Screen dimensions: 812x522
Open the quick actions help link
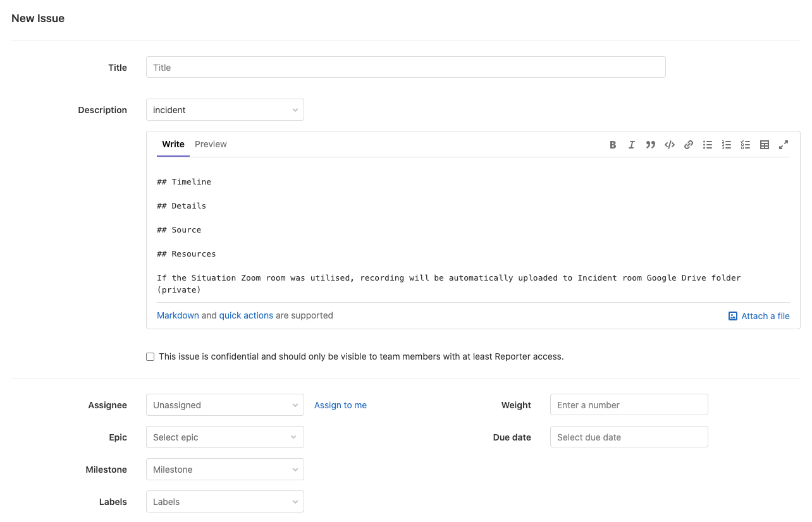point(246,315)
